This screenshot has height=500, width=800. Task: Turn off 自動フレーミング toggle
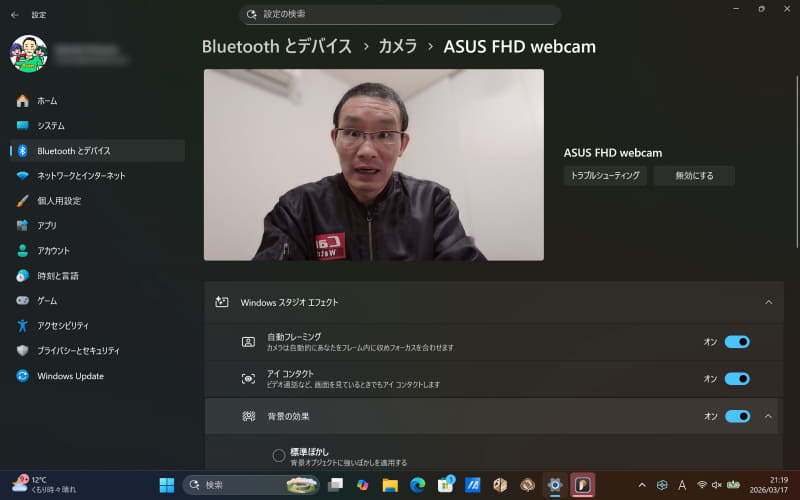click(x=737, y=342)
